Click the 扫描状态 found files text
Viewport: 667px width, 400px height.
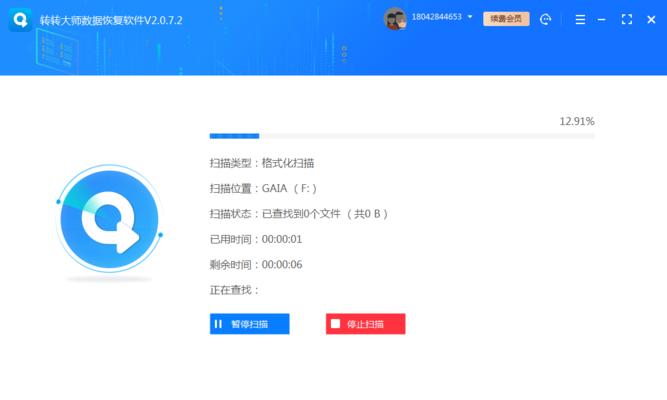299,214
